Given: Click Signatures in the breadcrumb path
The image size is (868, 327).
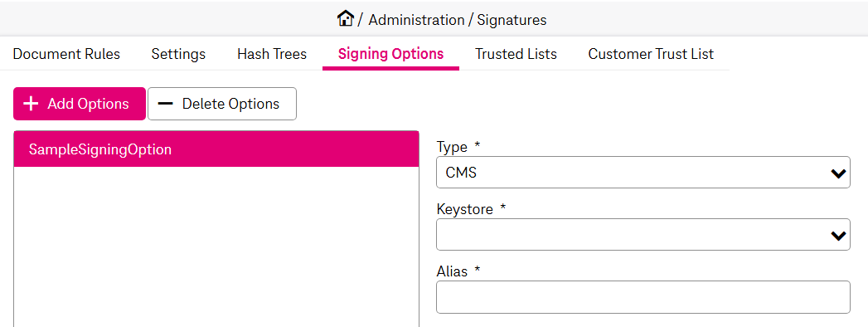Looking at the screenshot, I should 512,21.
